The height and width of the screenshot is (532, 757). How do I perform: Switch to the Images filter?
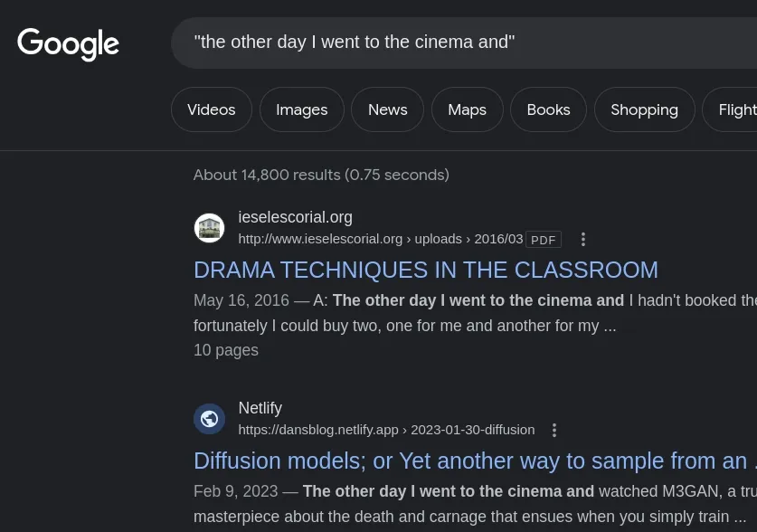click(x=301, y=109)
